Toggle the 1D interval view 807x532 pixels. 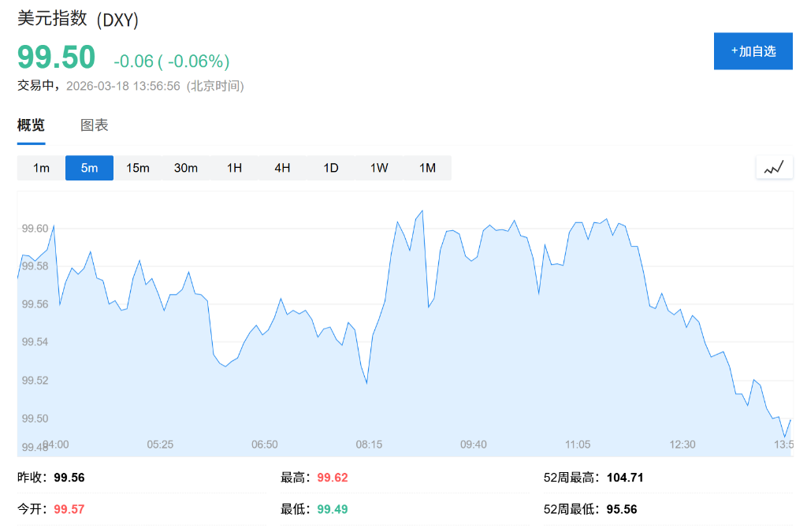coord(330,167)
